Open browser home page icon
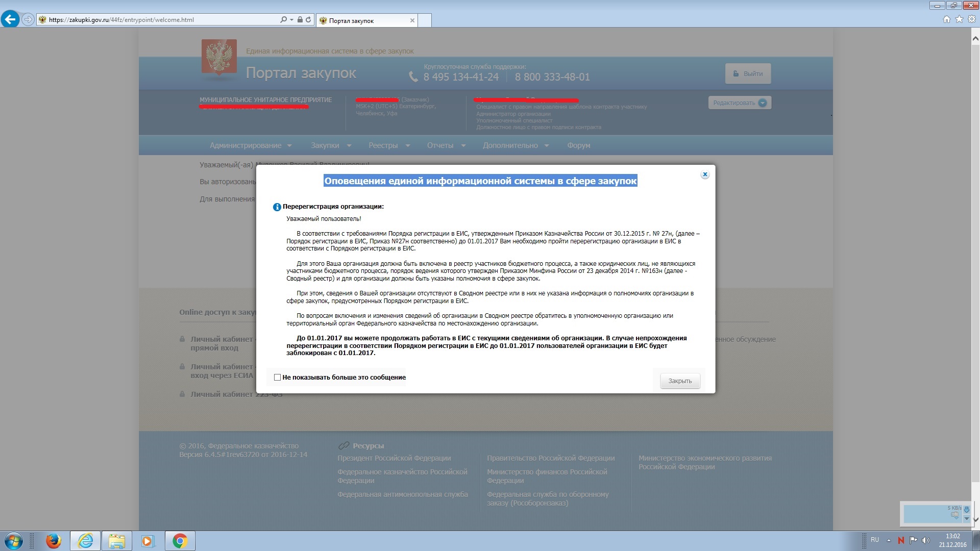The height and width of the screenshot is (551, 980). [947, 19]
